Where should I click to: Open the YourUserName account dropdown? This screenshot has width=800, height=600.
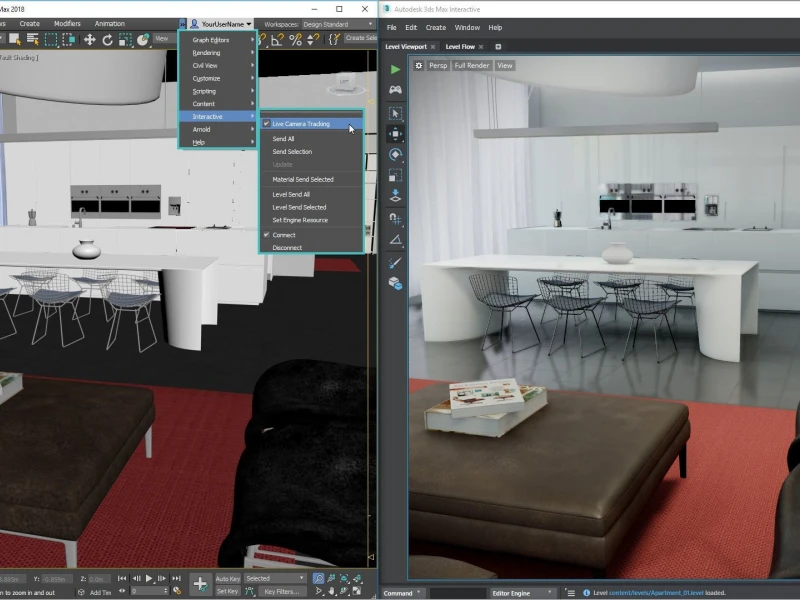point(221,24)
